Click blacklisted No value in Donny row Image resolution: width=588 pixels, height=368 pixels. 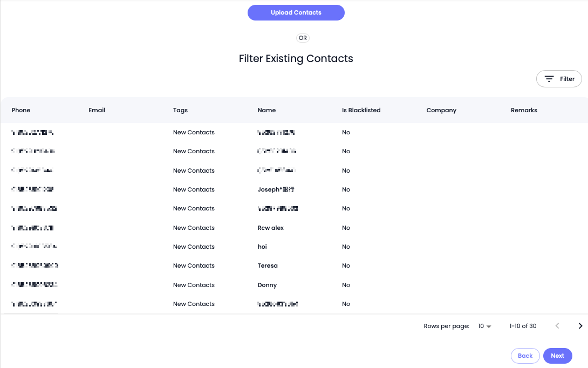pos(346,285)
